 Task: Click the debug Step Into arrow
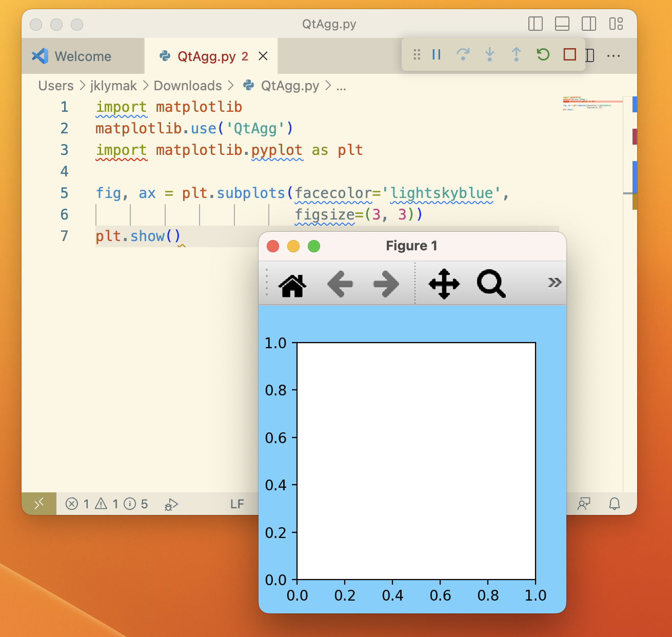point(489,54)
